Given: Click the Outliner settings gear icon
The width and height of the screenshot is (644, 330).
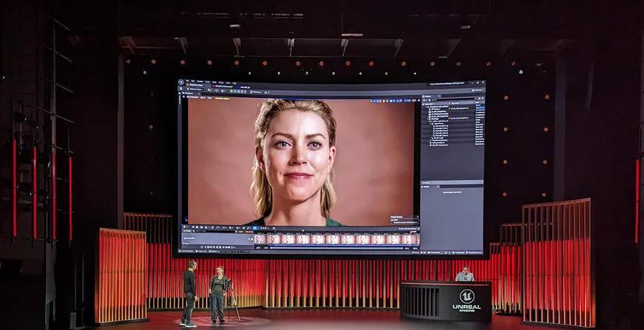Looking at the screenshot, I should coord(482,98).
